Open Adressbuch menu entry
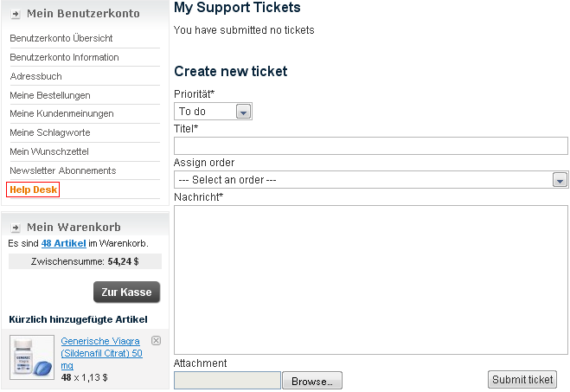570x392 pixels. coord(36,76)
